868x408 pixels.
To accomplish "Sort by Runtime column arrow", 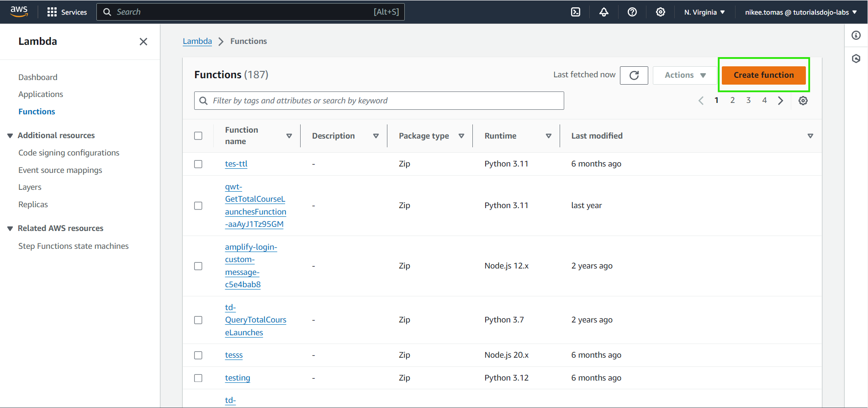I will coord(549,136).
